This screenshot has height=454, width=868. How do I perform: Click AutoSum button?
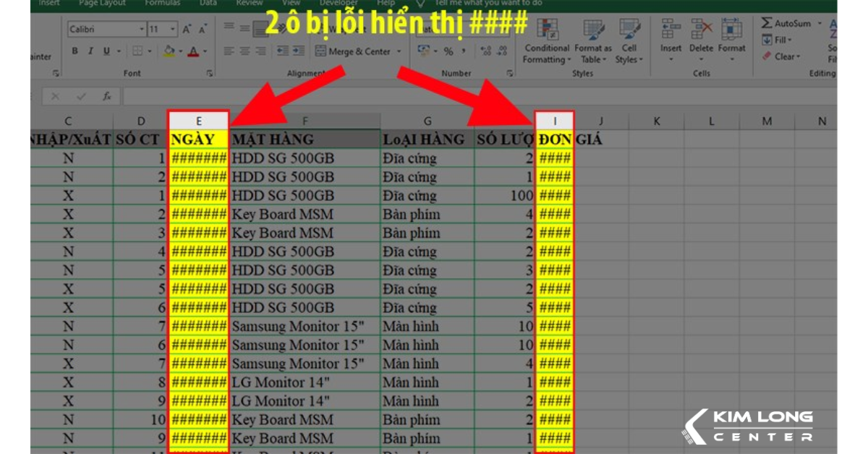[x=787, y=24]
